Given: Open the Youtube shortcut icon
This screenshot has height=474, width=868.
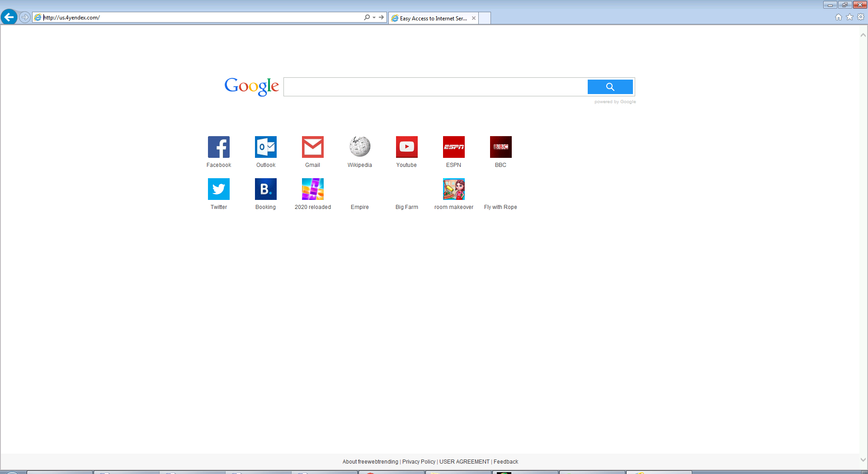Looking at the screenshot, I should point(407,147).
